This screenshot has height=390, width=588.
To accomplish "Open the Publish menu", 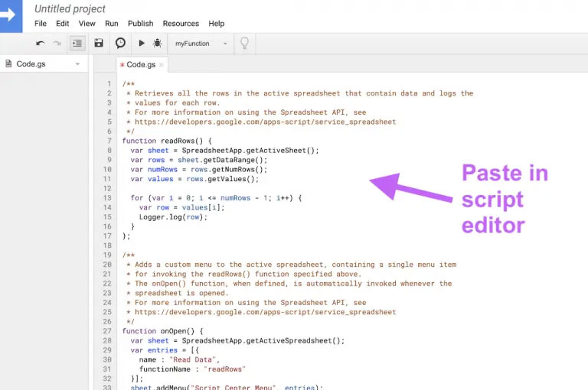I will [x=141, y=23].
